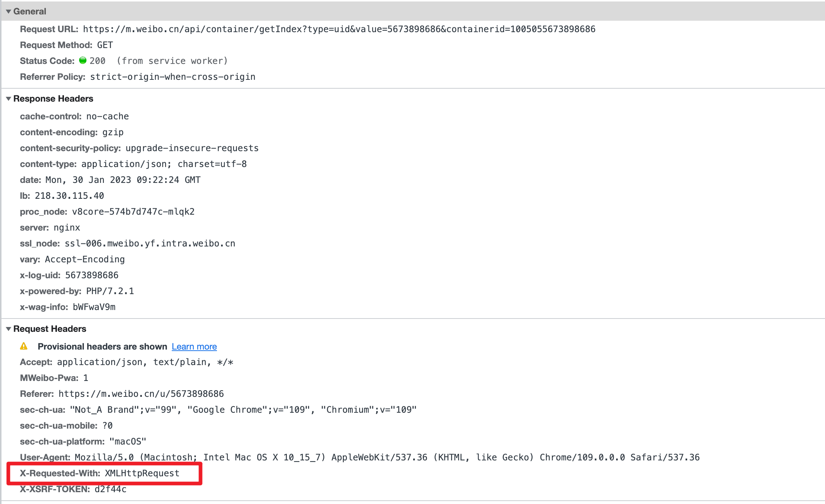Click the yellow warning icon
Screen dimensions: 825x504
tap(24, 346)
